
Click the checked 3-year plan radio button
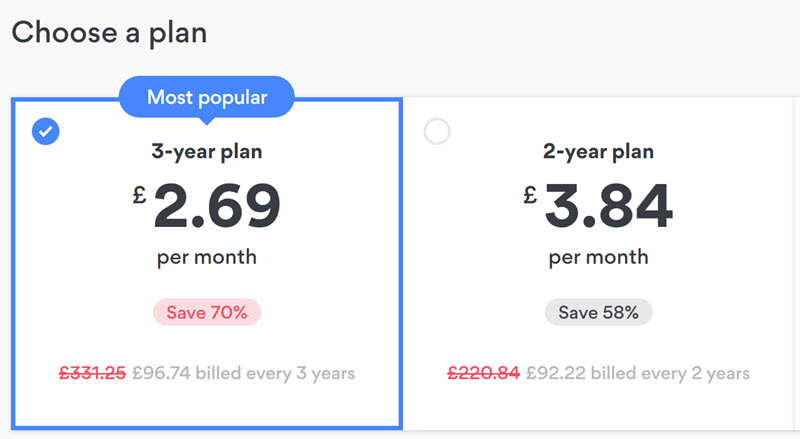point(45,131)
